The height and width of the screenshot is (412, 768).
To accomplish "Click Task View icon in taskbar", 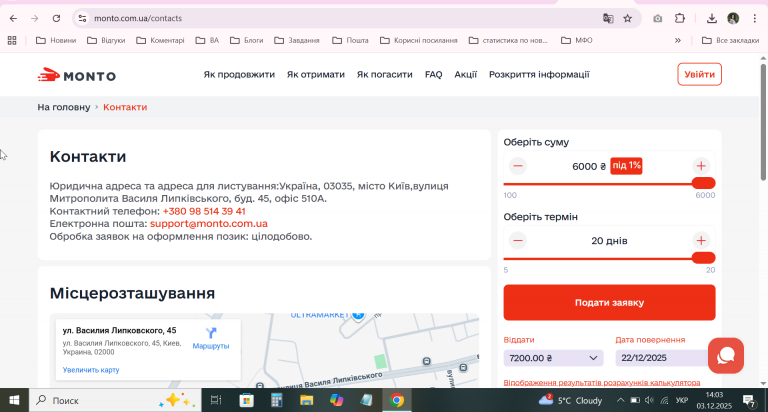I will tap(216, 400).
